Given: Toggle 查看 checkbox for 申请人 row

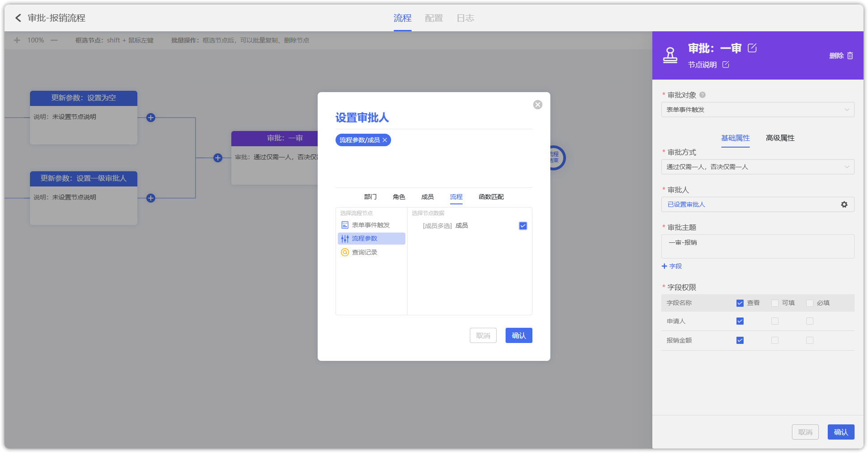Looking at the screenshot, I should pos(740,321).
